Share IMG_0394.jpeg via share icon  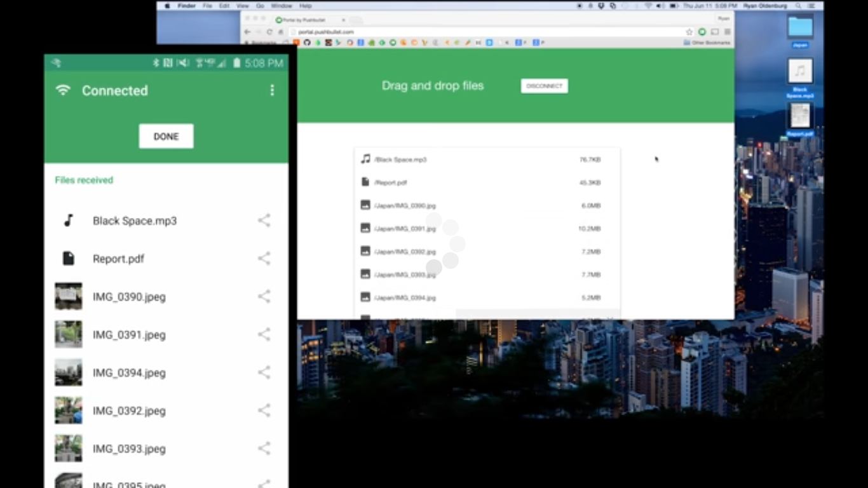click(264, 373)
